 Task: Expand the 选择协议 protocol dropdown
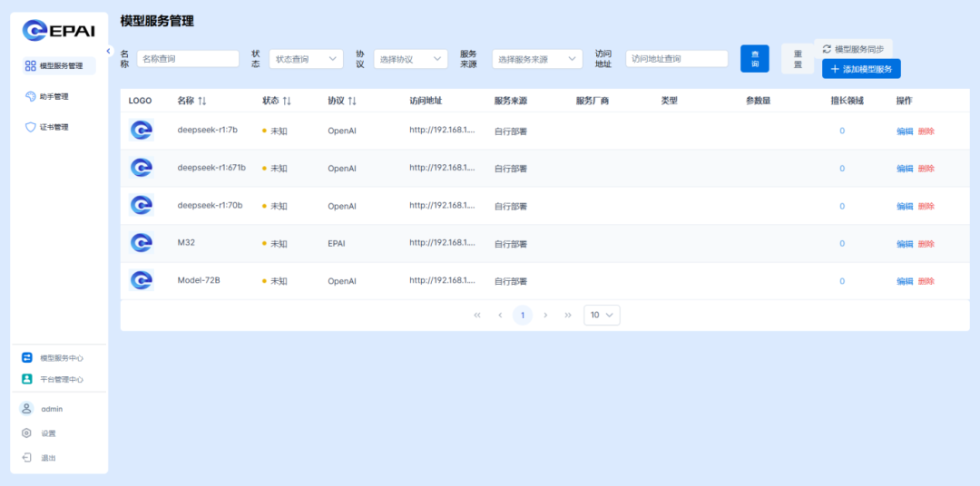(410, 59)
